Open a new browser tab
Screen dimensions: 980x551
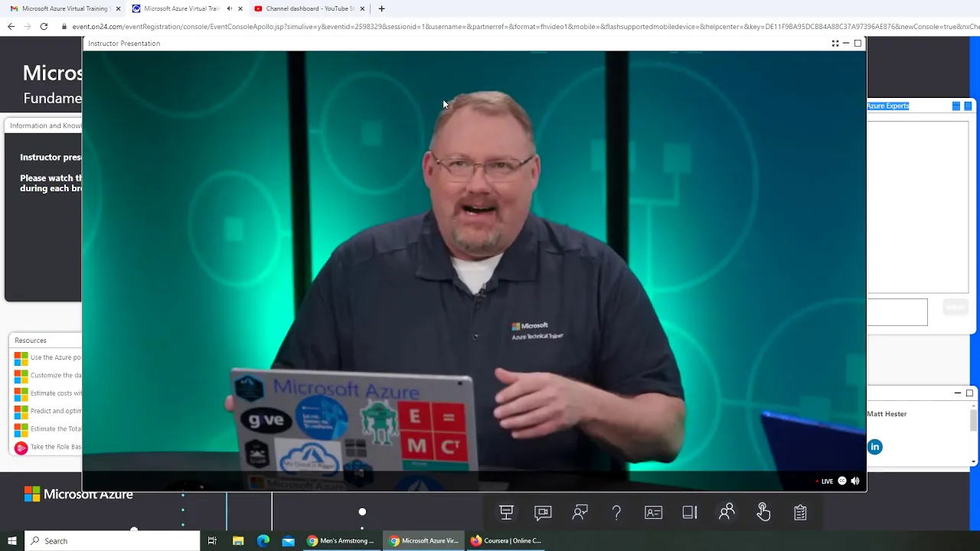(x=381, y=8)
